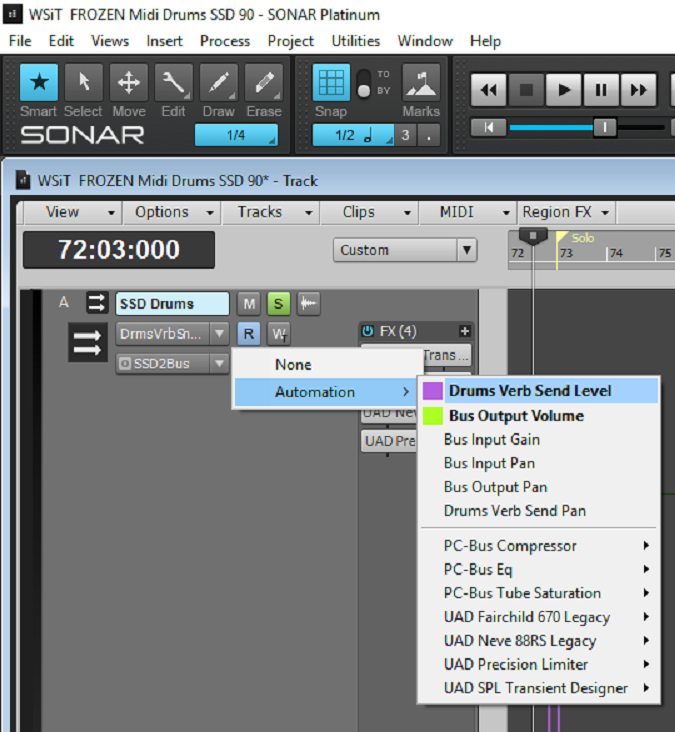The height and width of the screenshot is (732, 675).
Task: Choose None in the edit filter menu
Action: pos(293,365)
